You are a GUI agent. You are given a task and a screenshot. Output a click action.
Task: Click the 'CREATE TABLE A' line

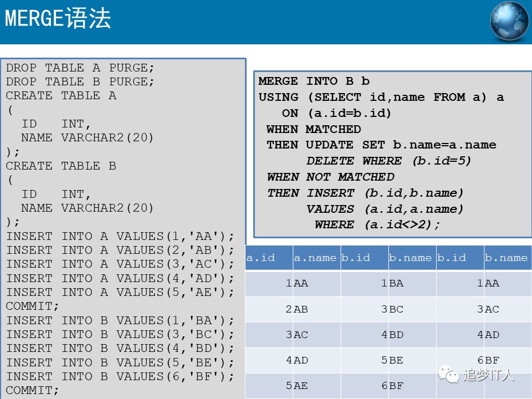61,96
